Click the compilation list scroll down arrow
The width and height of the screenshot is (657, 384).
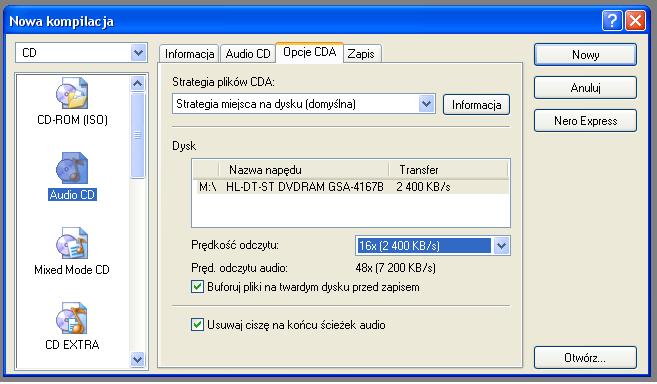(137, 359)
